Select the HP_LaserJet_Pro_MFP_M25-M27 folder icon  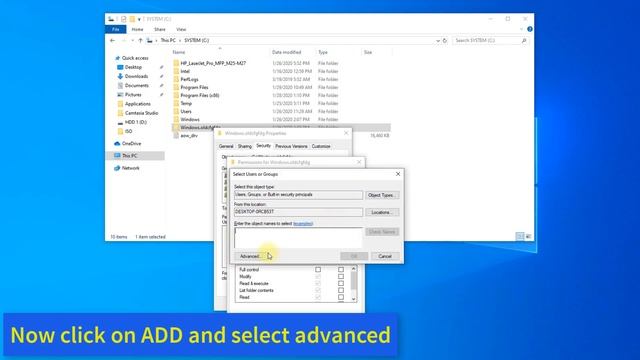click(176, 63)
